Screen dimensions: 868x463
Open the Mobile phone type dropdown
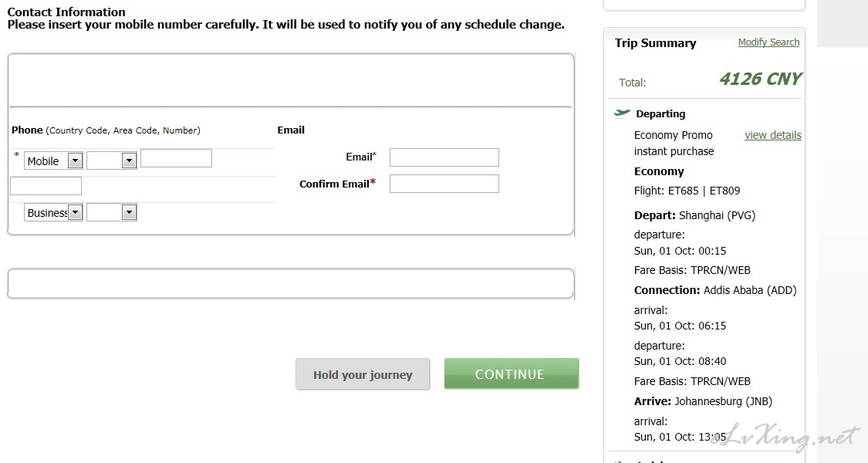54,161
